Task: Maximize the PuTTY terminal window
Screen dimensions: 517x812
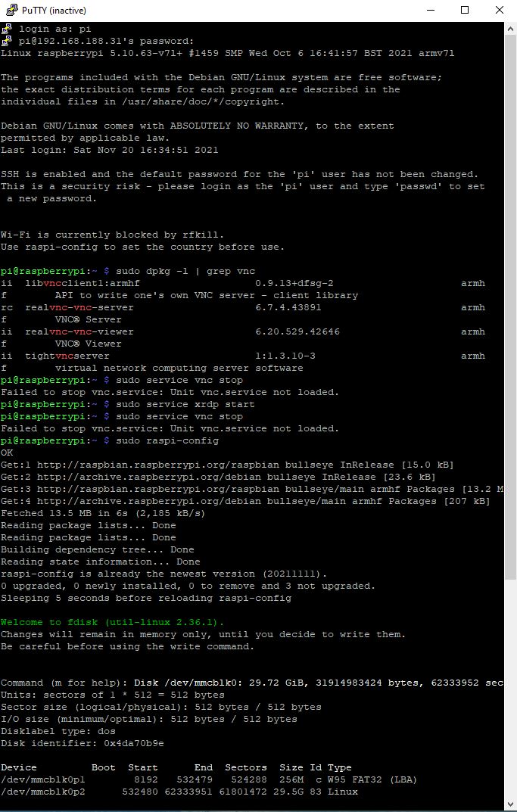Action: [x=465, y=11]
